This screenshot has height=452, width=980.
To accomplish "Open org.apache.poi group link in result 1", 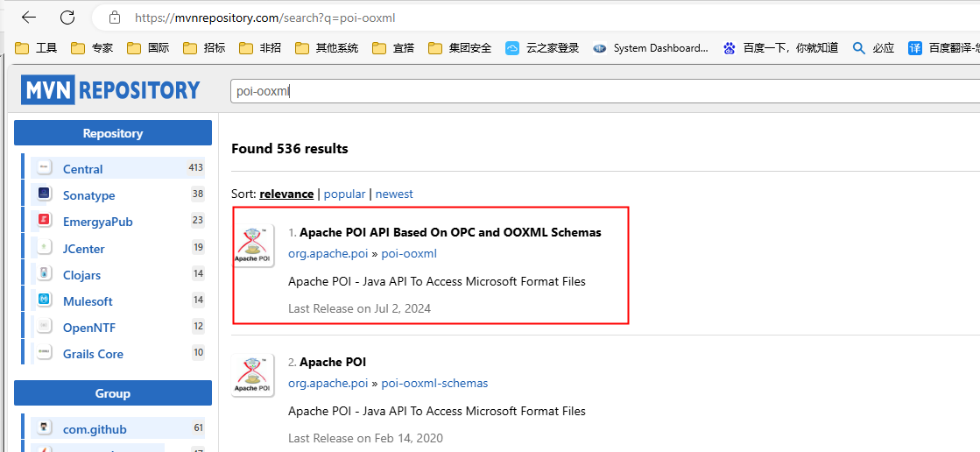I will pyautogui.click(x=328, y=254).
